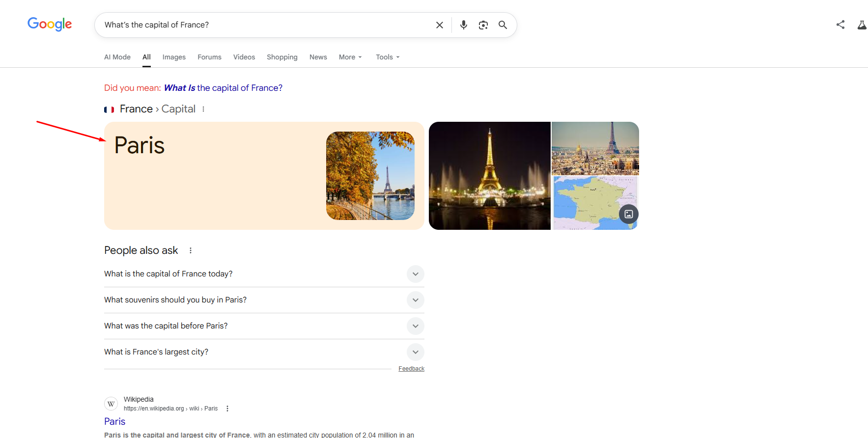
Task: Click the share icon in top right
Action: point(840,25)
